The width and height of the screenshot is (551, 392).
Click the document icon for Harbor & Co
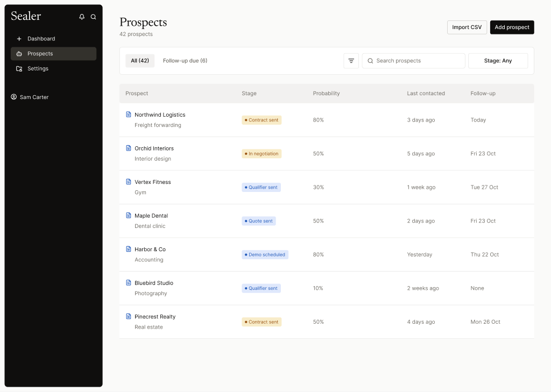[129, 249]
